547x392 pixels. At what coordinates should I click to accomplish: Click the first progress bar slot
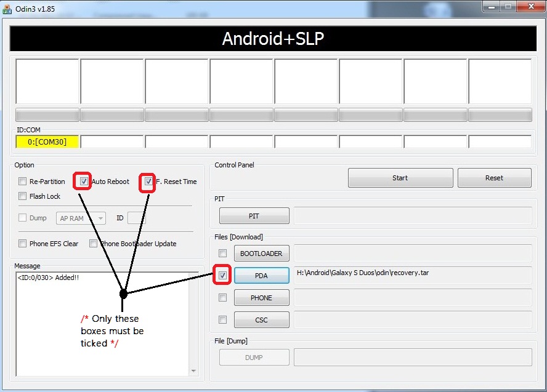tap(47, 114)
